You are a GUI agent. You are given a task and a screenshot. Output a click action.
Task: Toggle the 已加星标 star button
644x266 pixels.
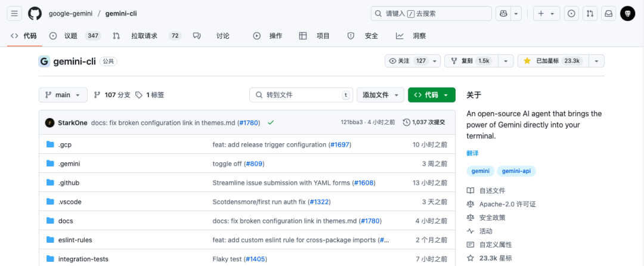[553, 61]
